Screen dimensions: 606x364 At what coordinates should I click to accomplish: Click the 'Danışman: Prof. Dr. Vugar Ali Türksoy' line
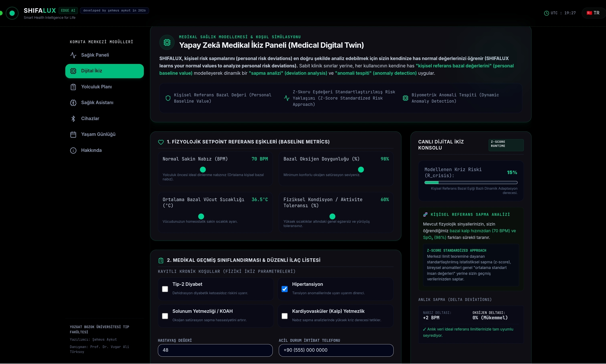pos(99,349)
